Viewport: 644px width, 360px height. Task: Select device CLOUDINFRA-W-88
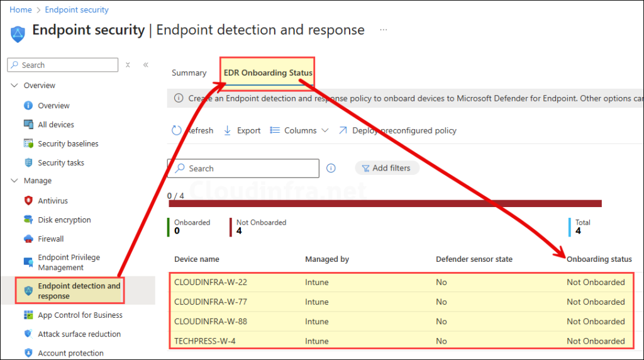211,322
